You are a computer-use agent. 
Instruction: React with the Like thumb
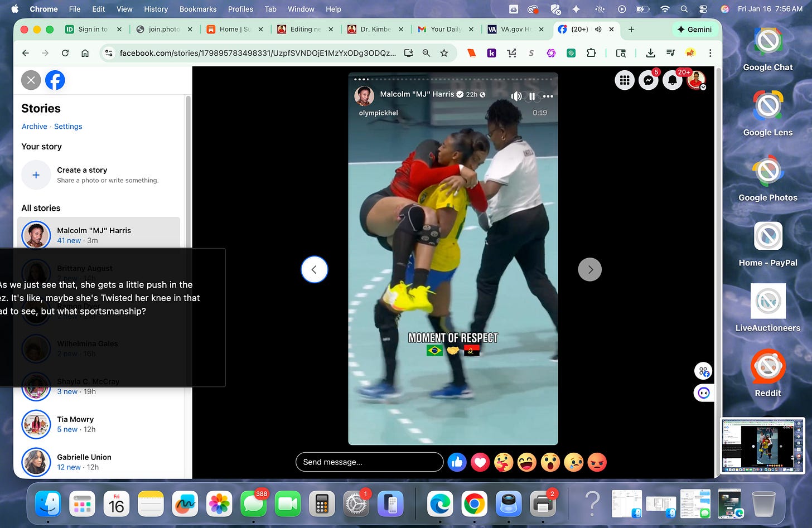[457, 462]
